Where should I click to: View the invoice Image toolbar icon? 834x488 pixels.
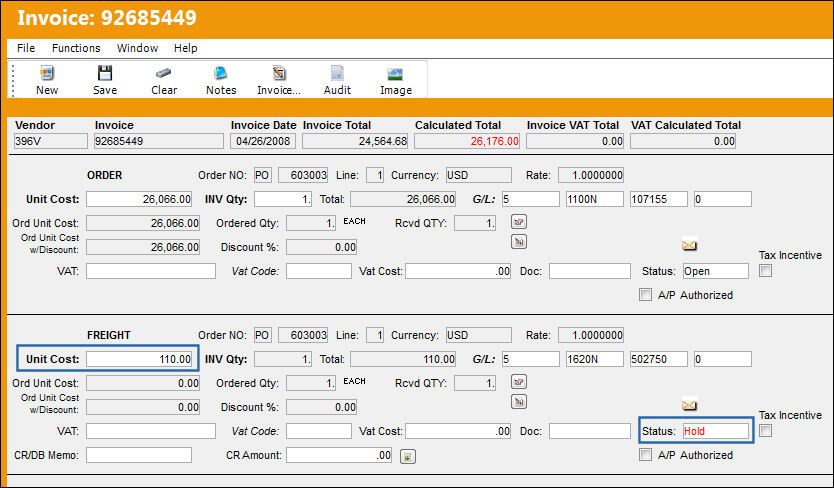point(395,73)
